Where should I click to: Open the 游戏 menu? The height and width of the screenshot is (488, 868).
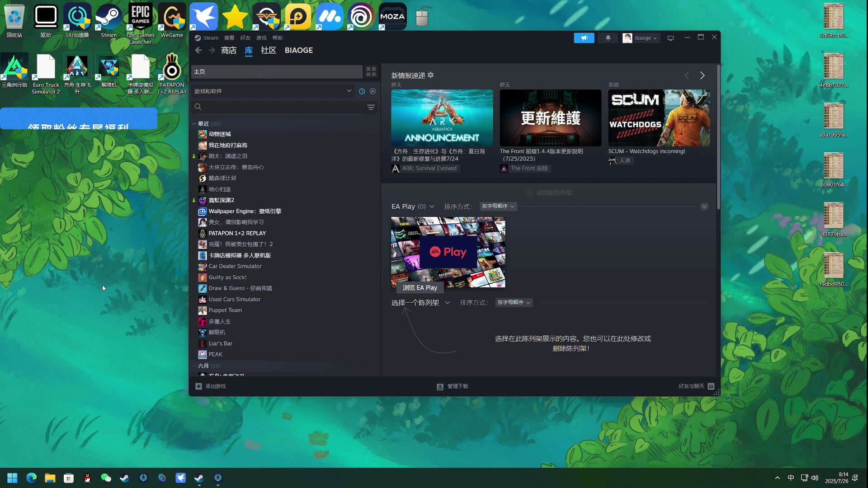click(x=261, y=38)
